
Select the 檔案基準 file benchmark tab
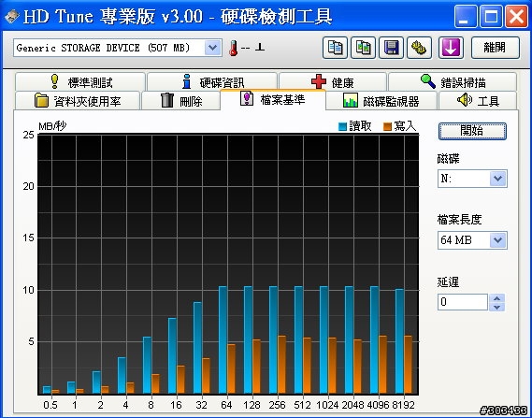click(x=273, y=99)
